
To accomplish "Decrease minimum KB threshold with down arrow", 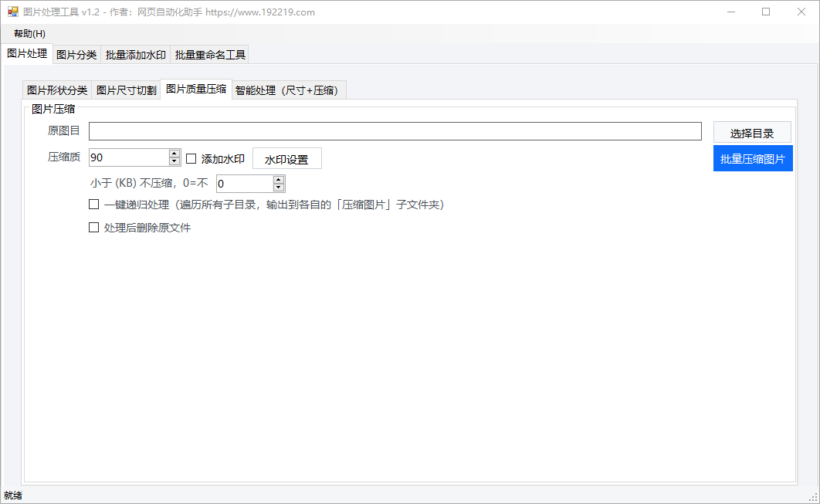I will (279, 188).
